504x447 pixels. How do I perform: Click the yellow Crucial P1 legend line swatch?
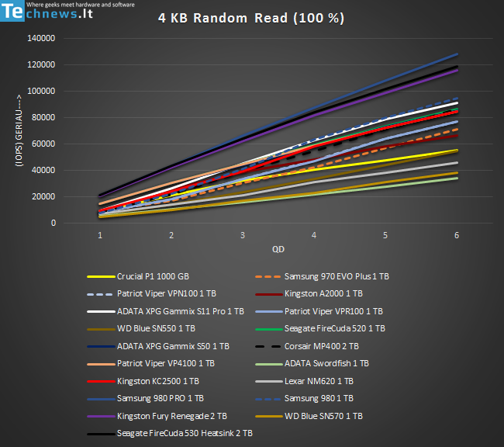click(x=101, y=277)
